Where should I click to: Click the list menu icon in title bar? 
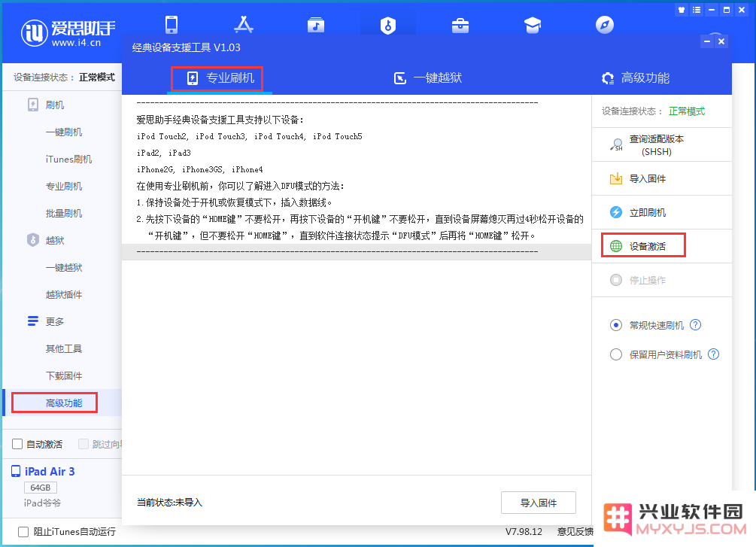tap(697, 10)
